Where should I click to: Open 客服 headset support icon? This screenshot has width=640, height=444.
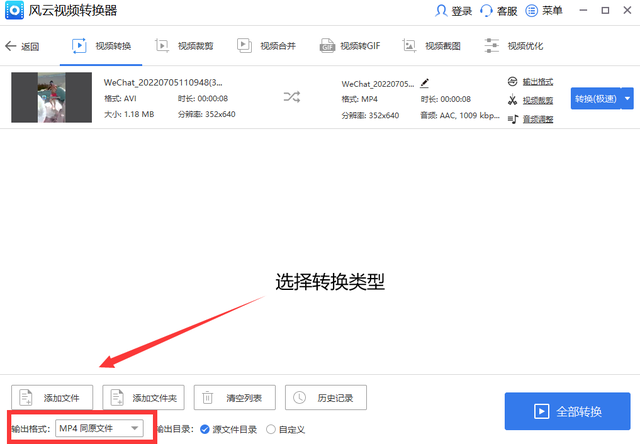click(x=486, y=11)
